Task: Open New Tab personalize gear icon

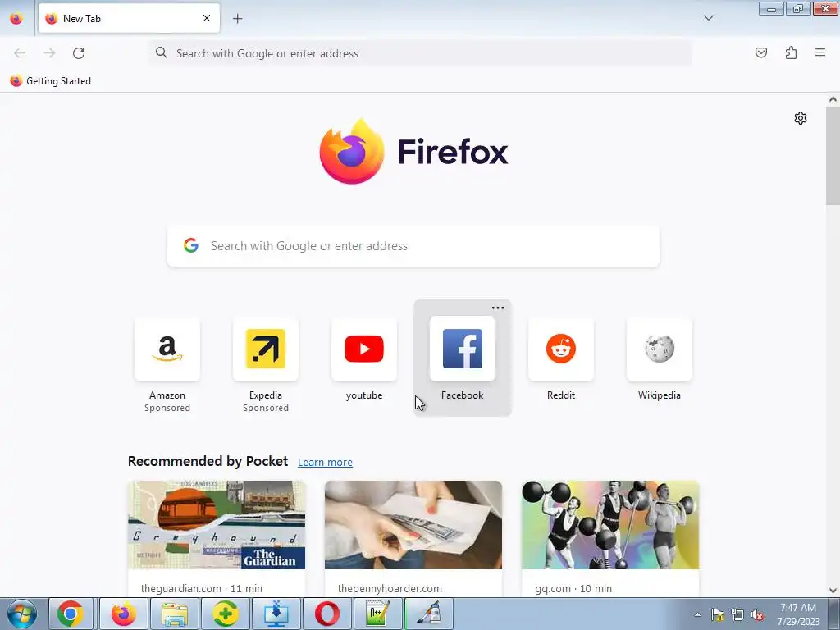Action: (x=801, y=118)
